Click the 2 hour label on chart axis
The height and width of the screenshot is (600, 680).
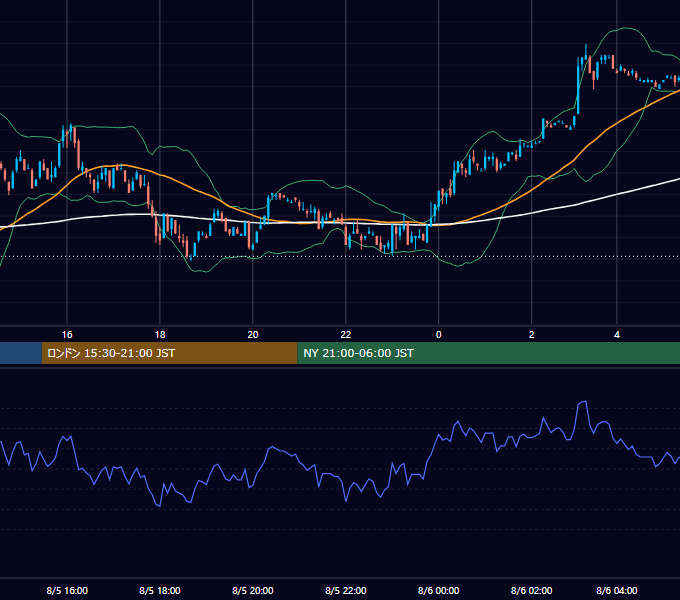(x=532, y=335)
